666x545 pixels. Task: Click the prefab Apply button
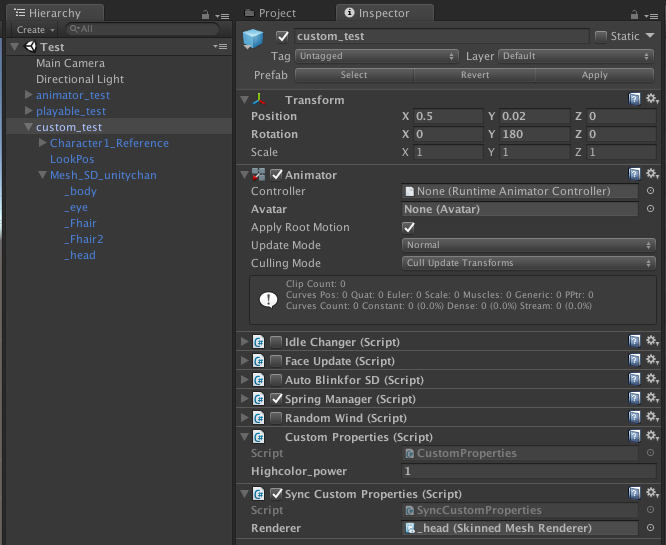click(594, 75)
